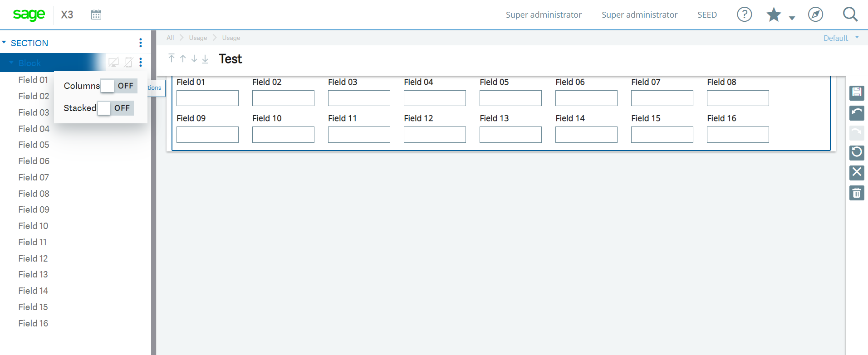The height and width of the screenshot is (355, 868).
Task: Open the help question mark icon
Action: [745, 15]
